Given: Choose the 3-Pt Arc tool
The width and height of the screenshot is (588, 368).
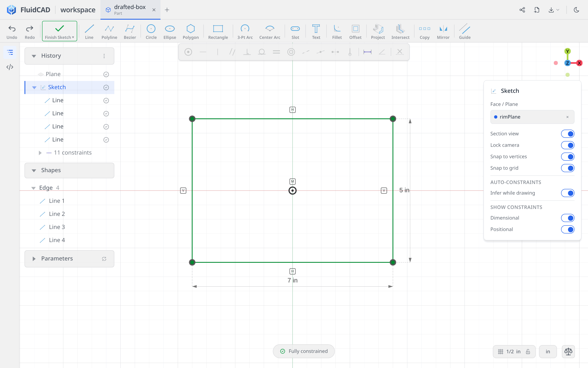Looking at the screenshot, I should (x=245, y=31).
